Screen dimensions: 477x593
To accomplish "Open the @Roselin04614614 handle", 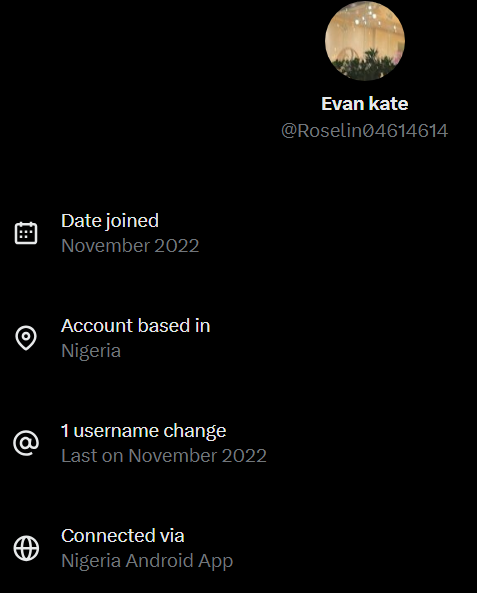I will 365,131.
